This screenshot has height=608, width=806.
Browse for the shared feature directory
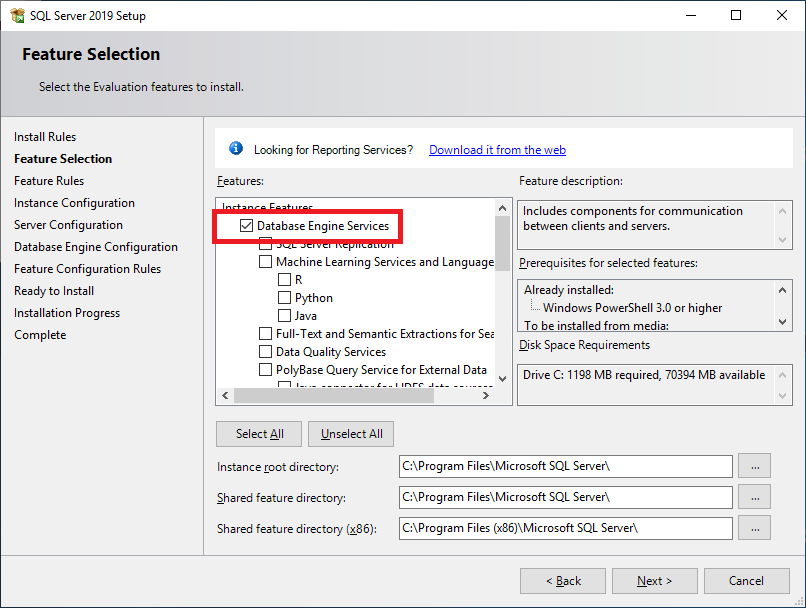pyautogui.click(x=755, y=497)
